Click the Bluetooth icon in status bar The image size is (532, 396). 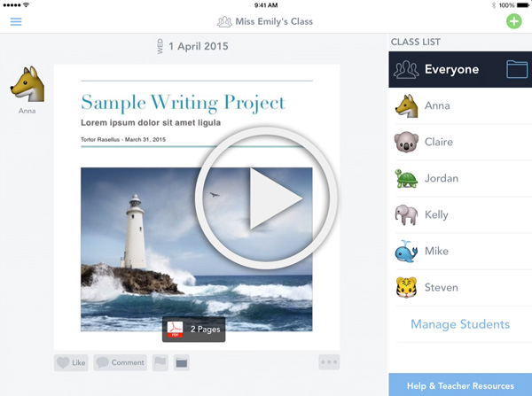[x=494, y=5]
